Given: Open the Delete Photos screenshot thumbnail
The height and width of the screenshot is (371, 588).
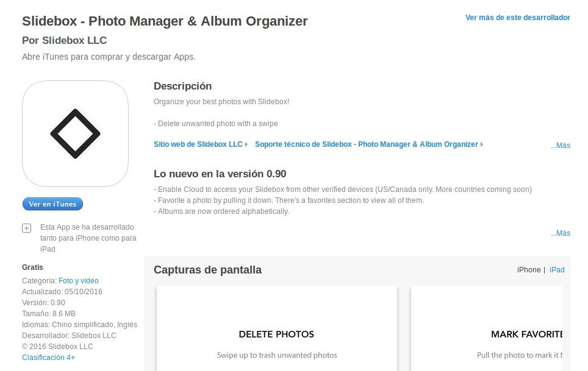Looking at the screenshot, I should pos(277,329).
